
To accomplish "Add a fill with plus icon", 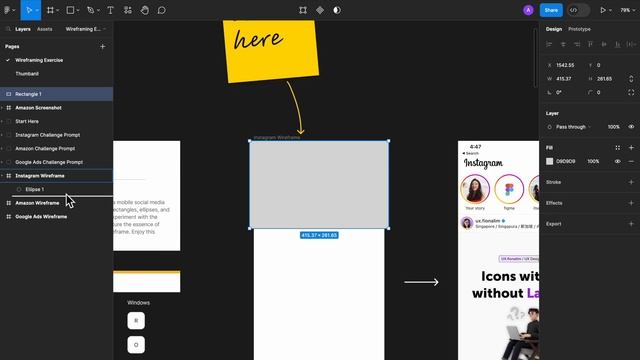I will (631, 148).
